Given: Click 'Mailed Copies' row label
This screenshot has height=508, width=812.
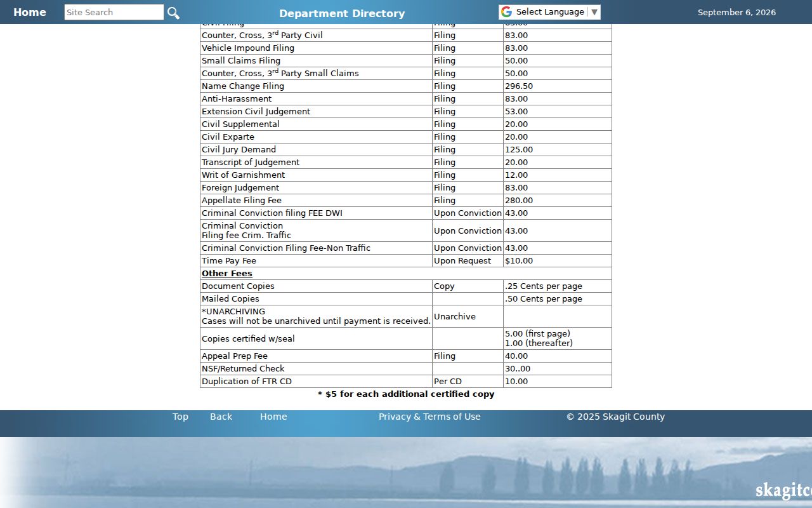Looking at the screenshot, I should (230, 299).
